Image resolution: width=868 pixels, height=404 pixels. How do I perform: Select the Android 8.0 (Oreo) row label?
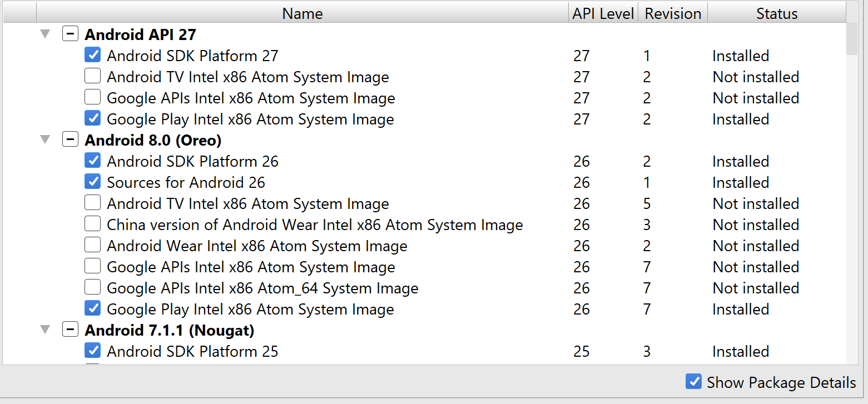tap(153, 140)
